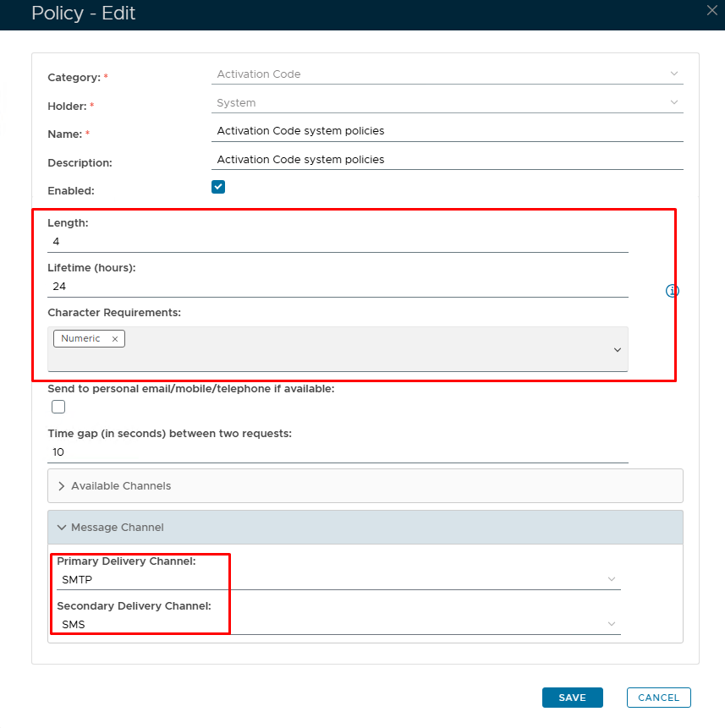Expand Character Requirements dropdown arrow

pos(617,350)
